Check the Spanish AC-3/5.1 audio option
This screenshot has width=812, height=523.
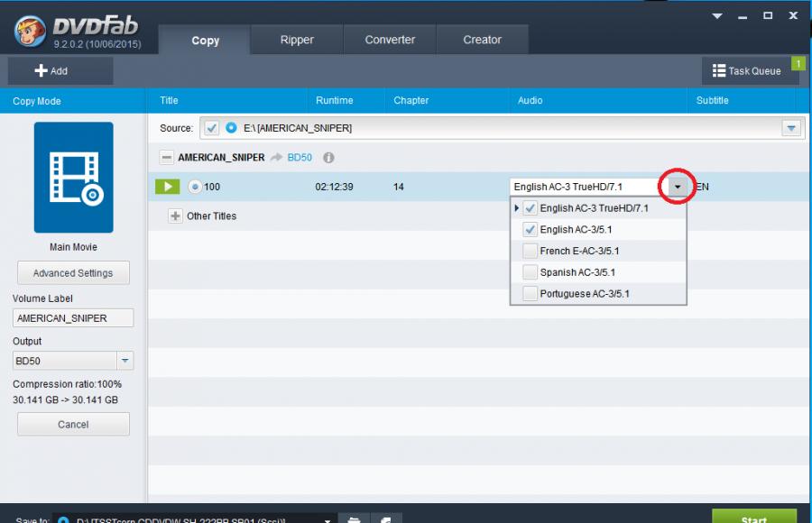tap(531, 272)
